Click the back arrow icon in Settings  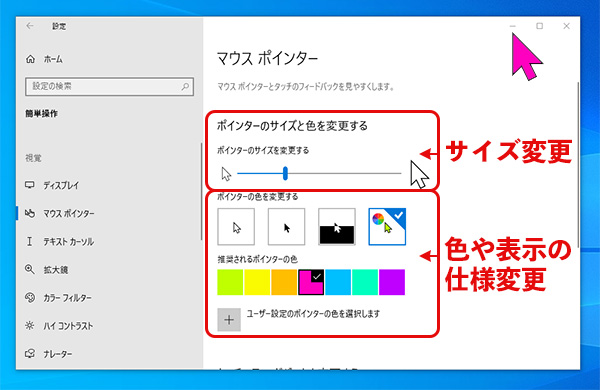point(30,26)
